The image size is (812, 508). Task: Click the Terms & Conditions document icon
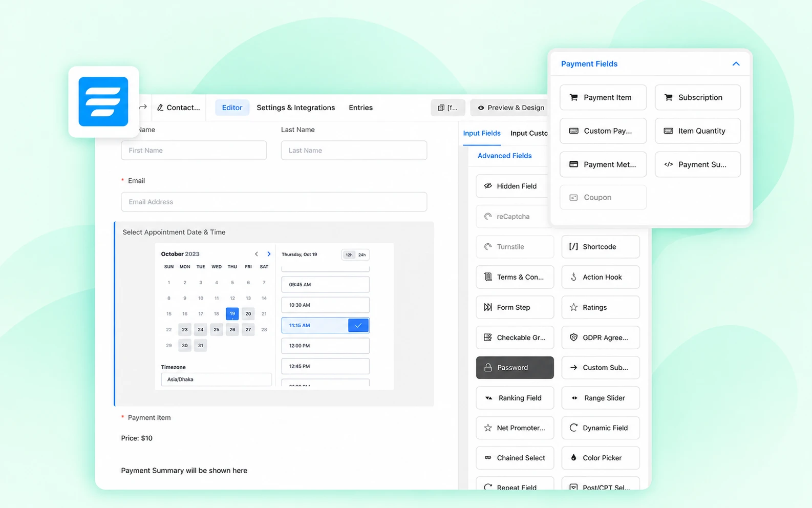(488, 277)
